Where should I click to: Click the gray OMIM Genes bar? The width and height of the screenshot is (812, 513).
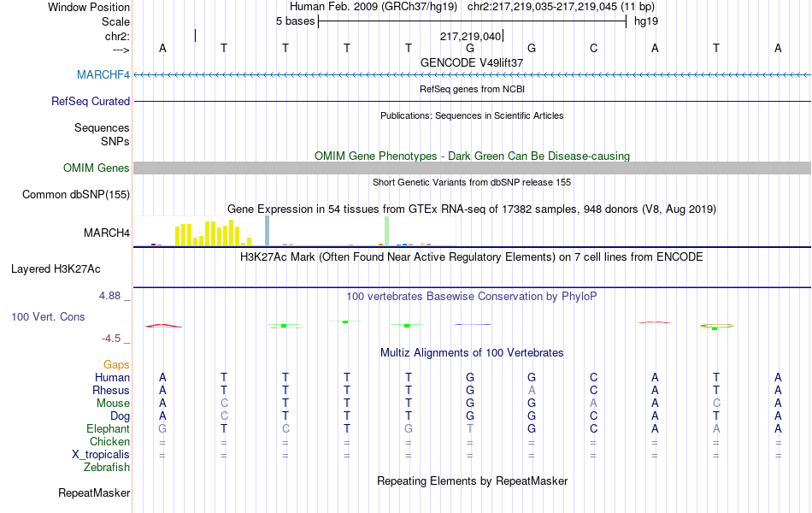(x=472, y=168)
